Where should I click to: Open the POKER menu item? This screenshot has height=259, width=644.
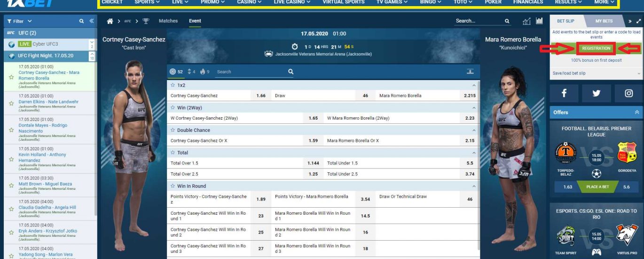[x=493, y=2]
